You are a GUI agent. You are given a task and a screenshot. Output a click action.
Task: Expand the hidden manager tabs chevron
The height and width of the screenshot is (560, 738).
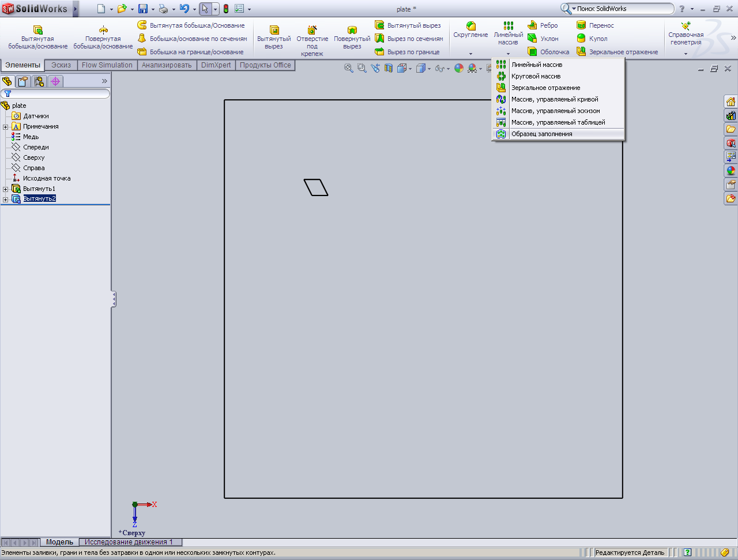(104, 81)
